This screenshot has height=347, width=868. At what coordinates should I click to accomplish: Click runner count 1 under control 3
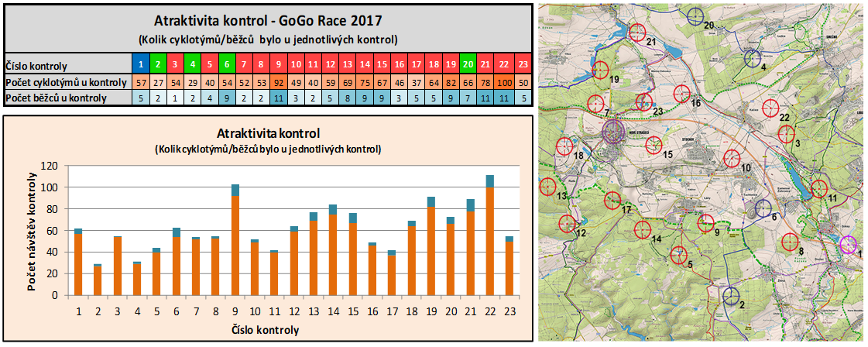coord(174,98)
